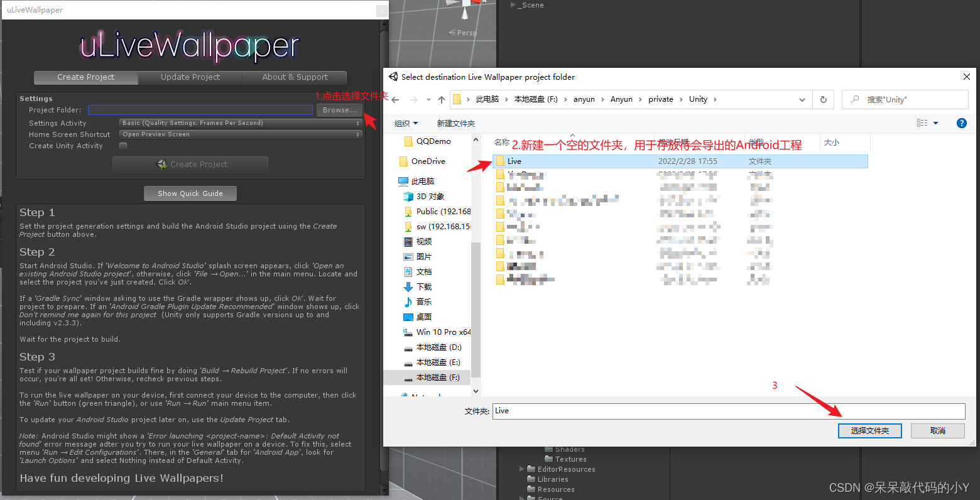This screenshot has height=500, width=980.
Task: Open recent locations dropdown arrow
Action: [x=428, y=99]
